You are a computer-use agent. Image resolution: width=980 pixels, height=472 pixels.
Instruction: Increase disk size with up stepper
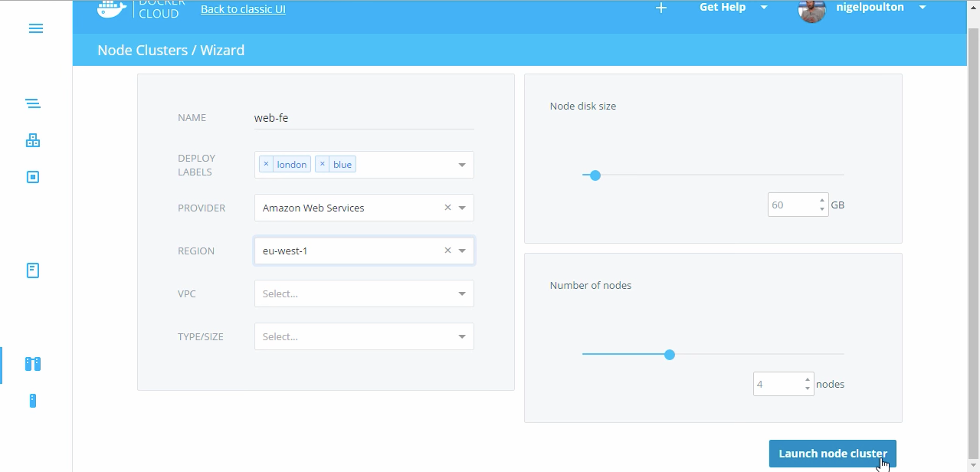pos(822,200)
